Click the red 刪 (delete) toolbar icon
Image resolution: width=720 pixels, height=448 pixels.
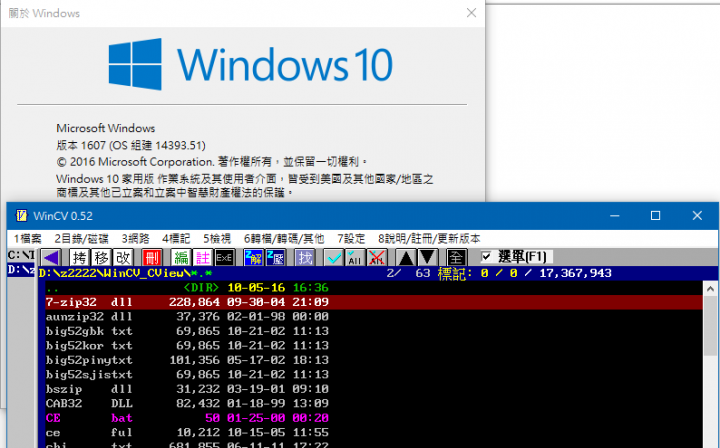(152, 258)
